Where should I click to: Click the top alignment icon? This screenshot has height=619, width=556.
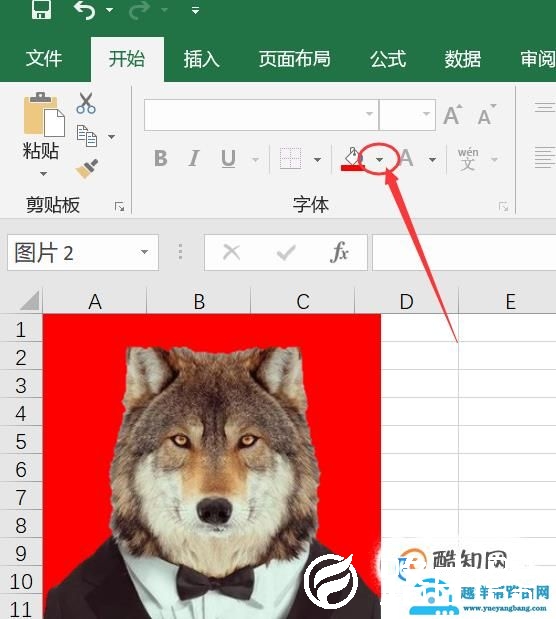[x=545, y=107]
